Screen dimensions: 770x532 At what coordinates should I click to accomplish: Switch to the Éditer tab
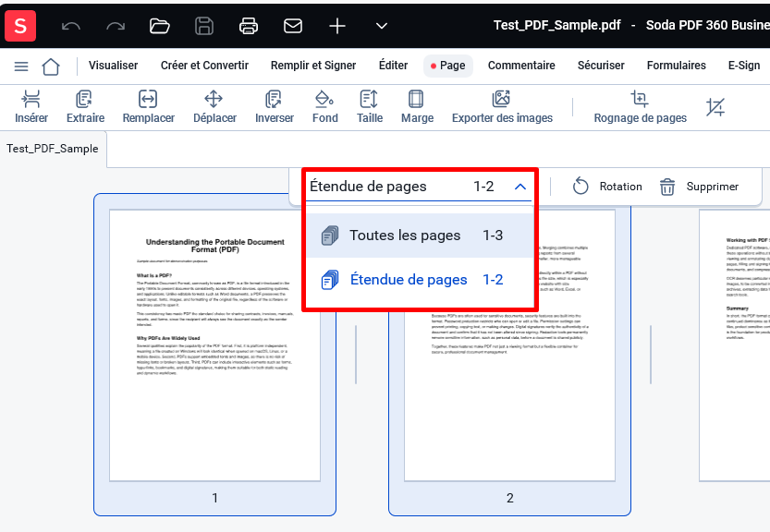393,66
